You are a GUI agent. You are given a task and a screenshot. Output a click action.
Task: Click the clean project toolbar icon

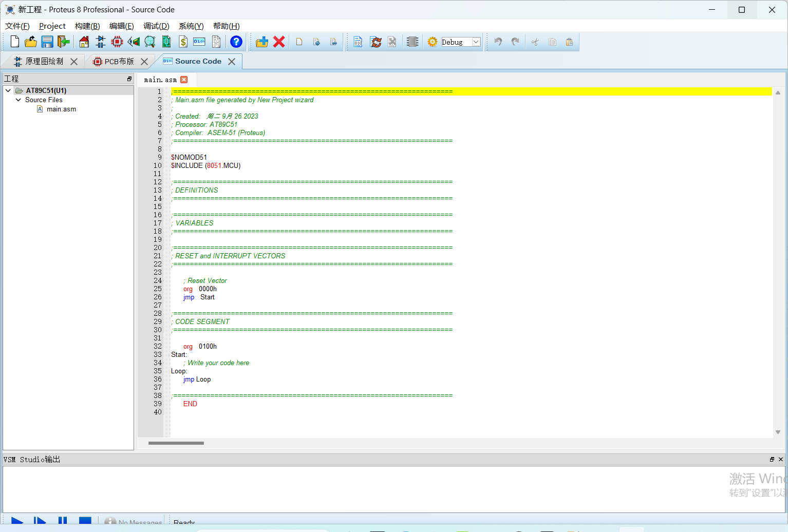pyautogui.click(x=392, y=42)
